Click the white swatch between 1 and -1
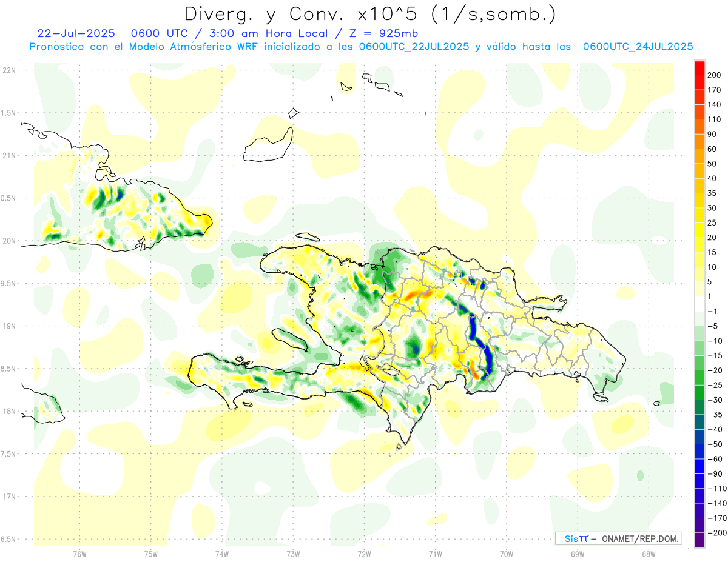 click(699, 304)
